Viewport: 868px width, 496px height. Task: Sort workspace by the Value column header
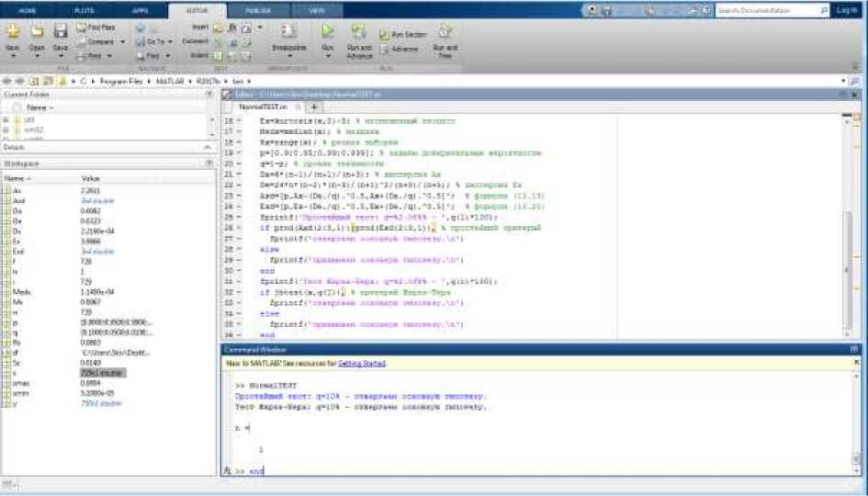92,177
